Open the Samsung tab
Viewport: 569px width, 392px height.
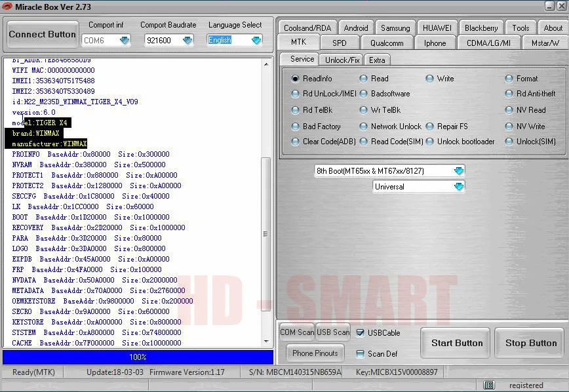395,28
